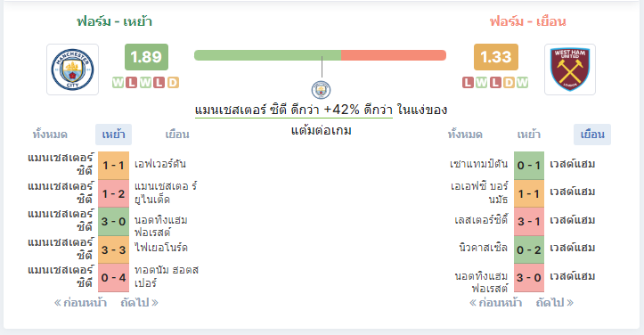Go to ก่อนหน้า on Manchester City results
This screenshot has height=335, width=644.
[x=80, y=303]
